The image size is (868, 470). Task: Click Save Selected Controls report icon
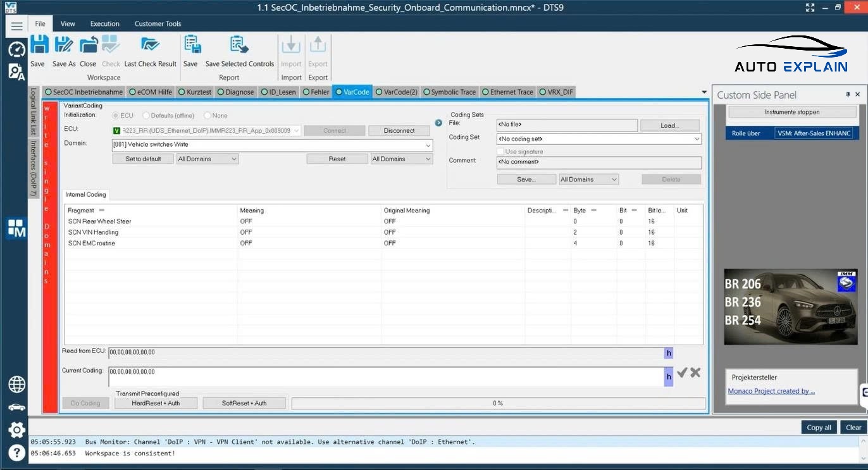(239, 46)
